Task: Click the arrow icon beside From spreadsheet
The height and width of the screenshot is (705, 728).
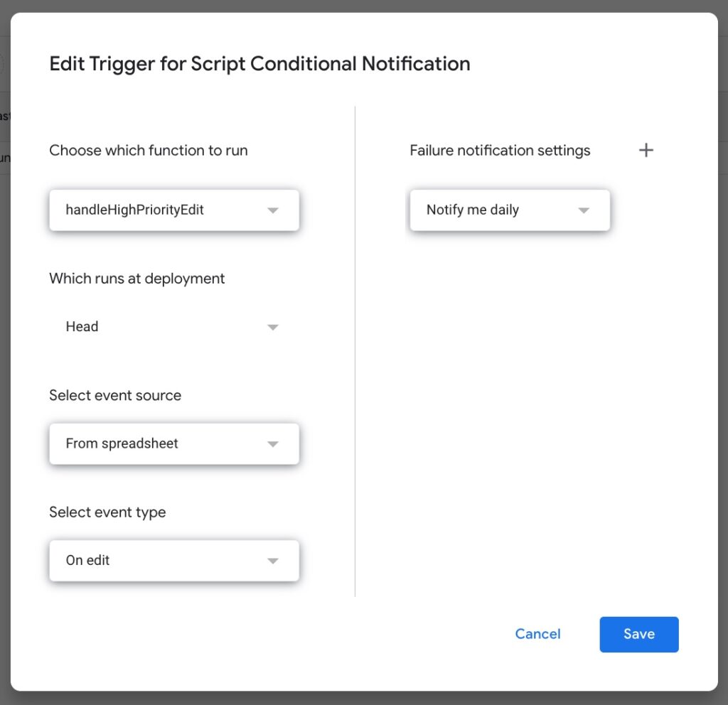Action: [x=272, y=444]
